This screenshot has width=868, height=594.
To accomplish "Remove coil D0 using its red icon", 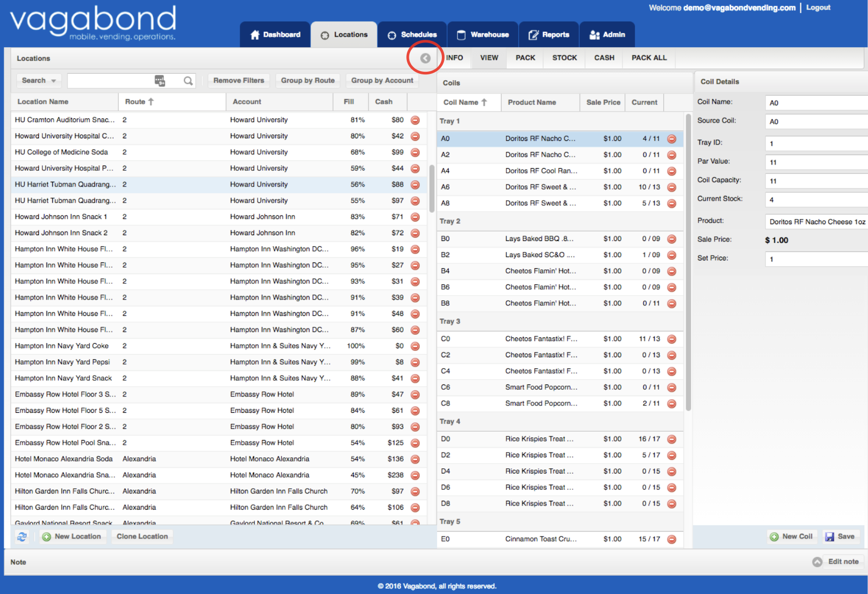I will [x=672, y=439].
